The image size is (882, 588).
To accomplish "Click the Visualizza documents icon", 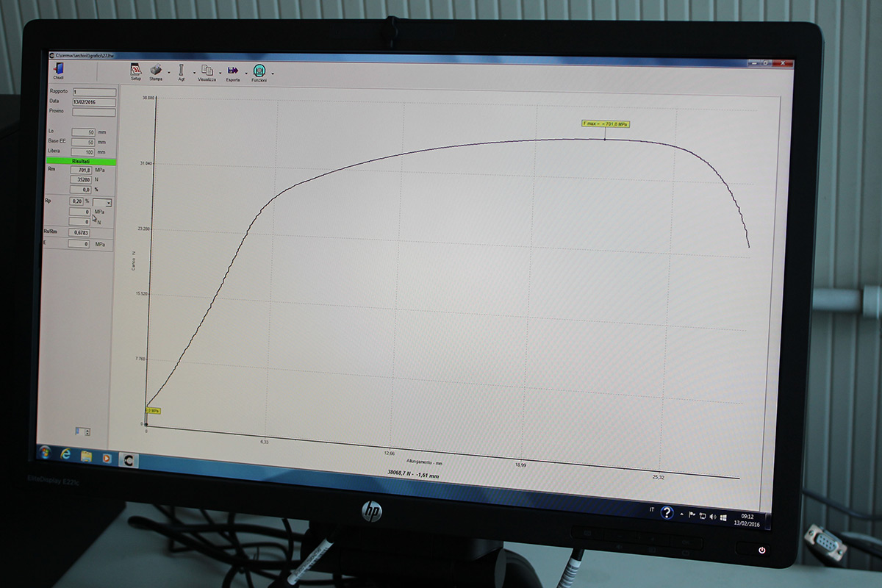I will click(x=207, y=71).
